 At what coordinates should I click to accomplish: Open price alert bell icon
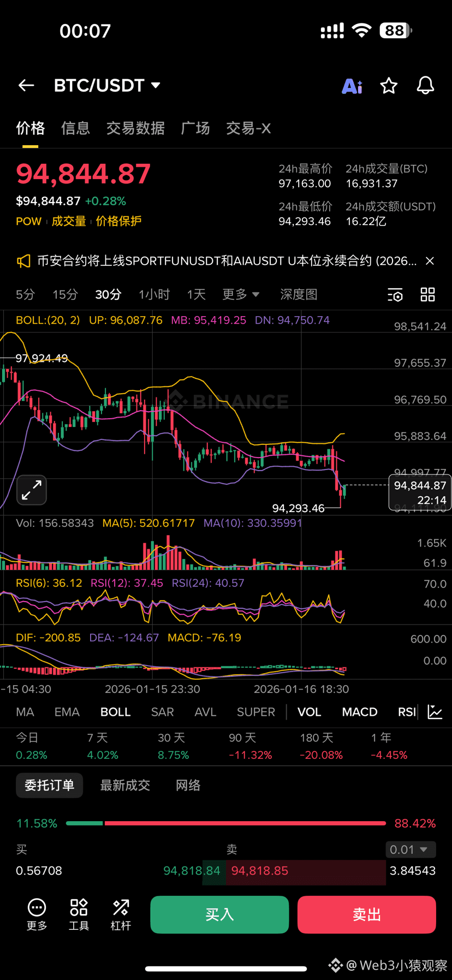point(425,85)
